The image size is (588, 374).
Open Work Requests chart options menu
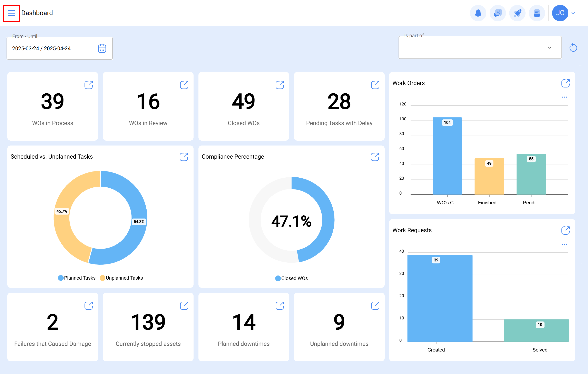tap(564, 244)
